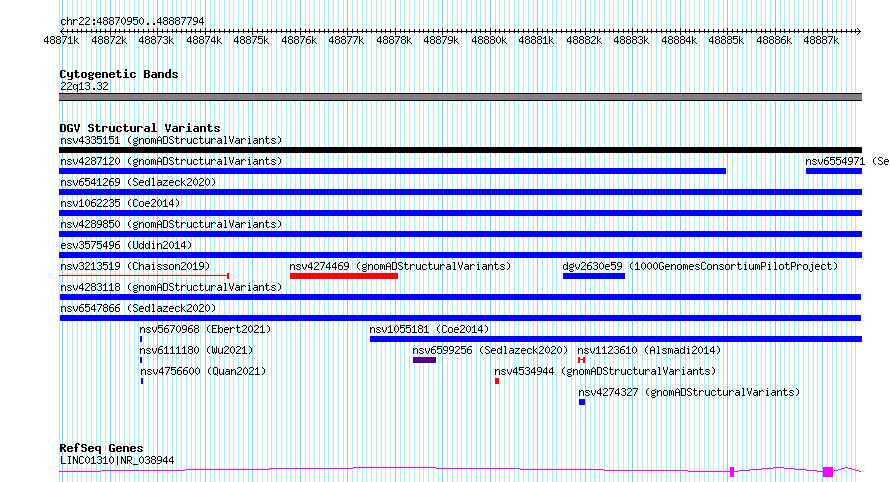
Task: Click the 48871k ruler tick
Action: [x=61, y=40]
